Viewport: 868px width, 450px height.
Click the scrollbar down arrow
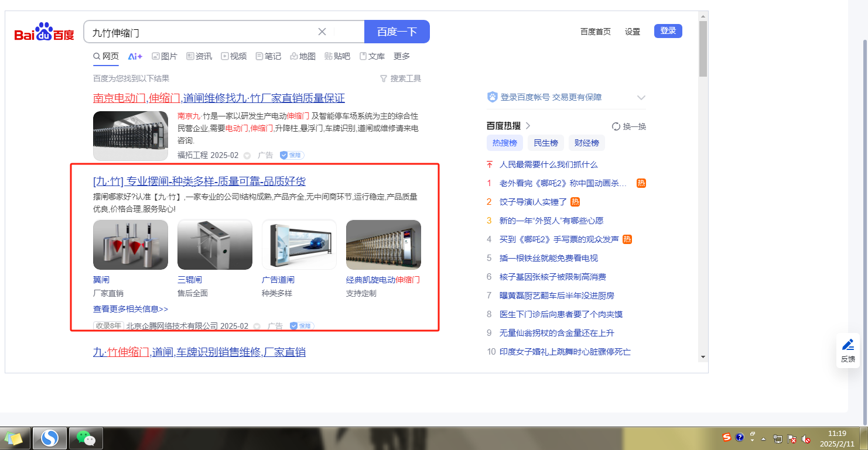(703, 357)
